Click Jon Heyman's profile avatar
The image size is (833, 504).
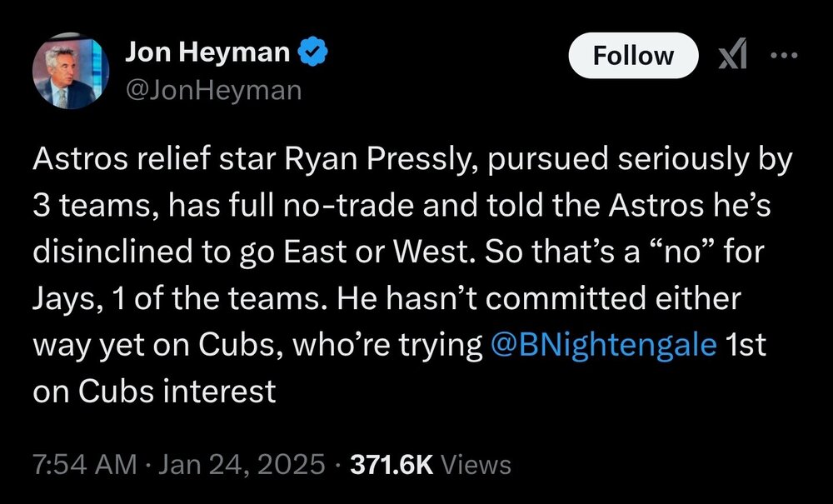pyautogui.click(x=70, y=72)
